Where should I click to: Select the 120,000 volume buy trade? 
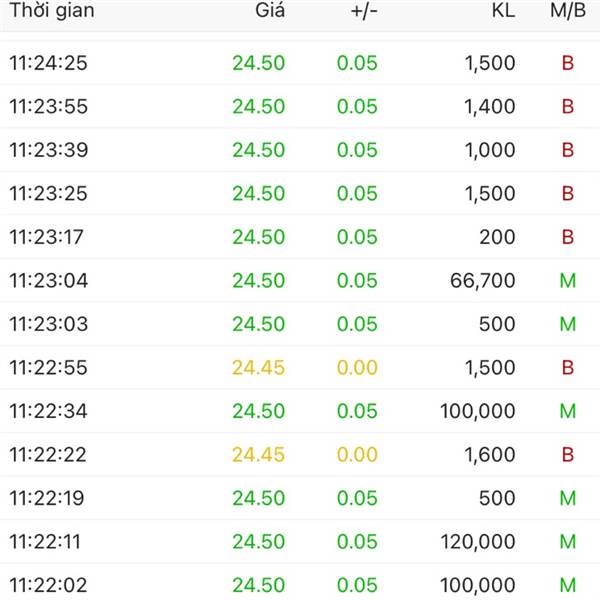pyautogui.click(x=478, y=542)
